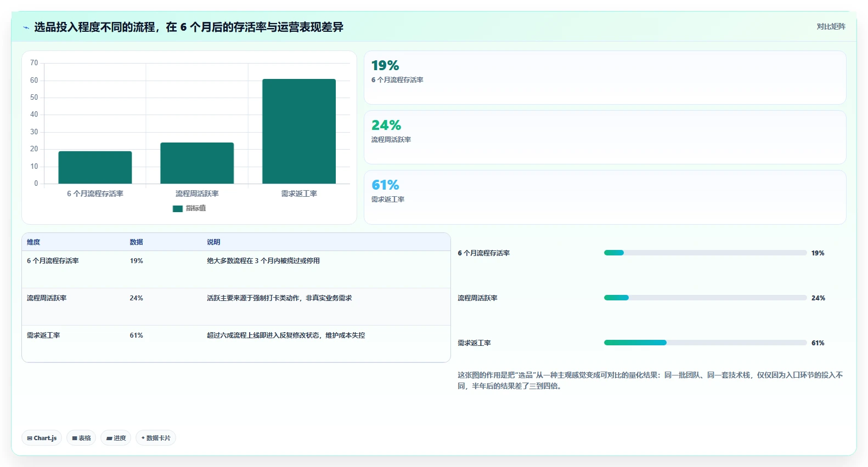Click the 表格 tag chip

[81, 438]
